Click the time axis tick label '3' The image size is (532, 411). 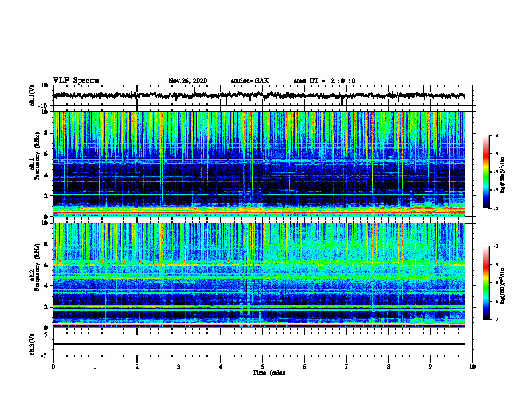click(179, 367)
